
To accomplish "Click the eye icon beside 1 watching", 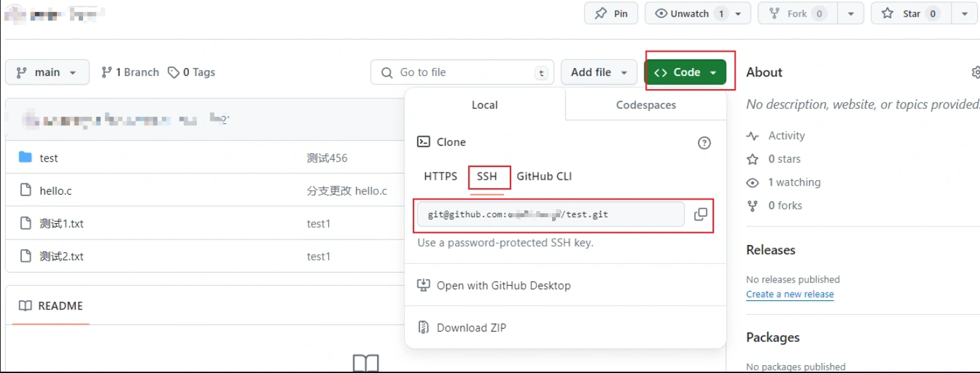I will point(752,183).
